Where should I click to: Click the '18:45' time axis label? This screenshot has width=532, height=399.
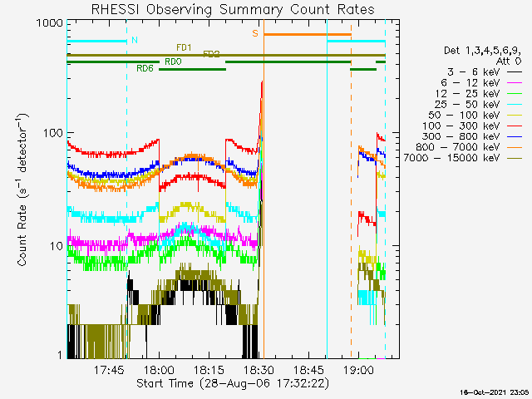[309, 370]
